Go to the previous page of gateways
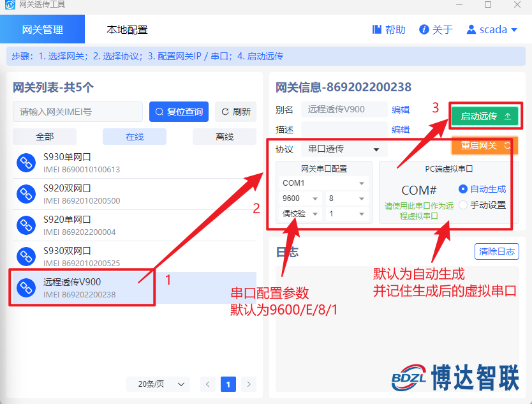The height and width of the screenshot is (404, 532). pyautogui.click(x=208, y=384)
